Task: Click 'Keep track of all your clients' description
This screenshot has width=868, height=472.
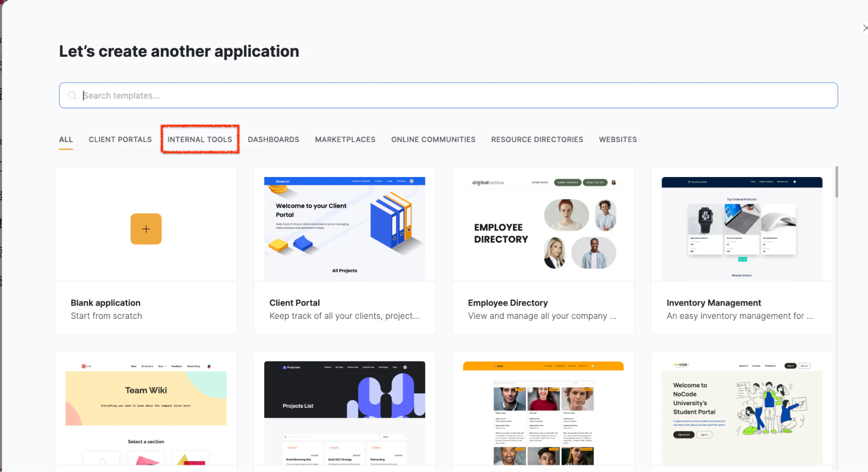Action: (344, 316)
